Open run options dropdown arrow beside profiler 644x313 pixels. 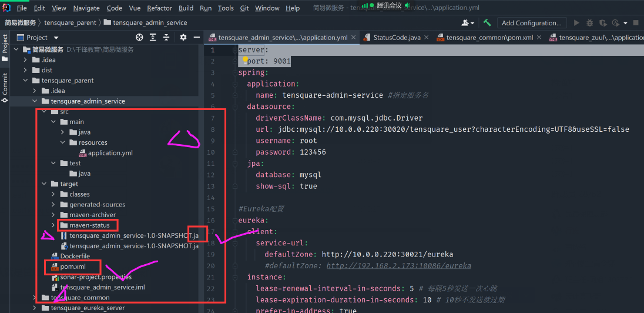626,23
